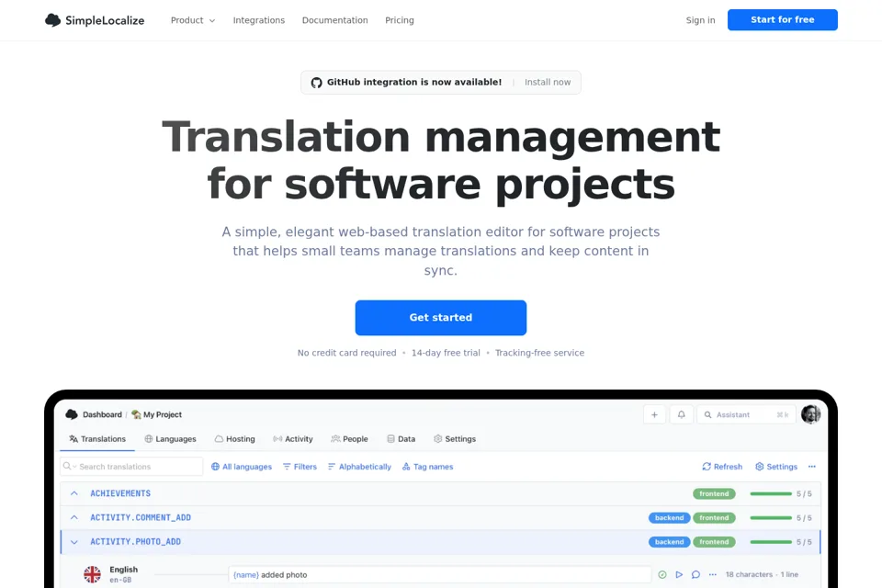Expand the ACHIEVEMENTS key chevron
The width and height of the screenshot is (882, 588).
pos(74,493)
